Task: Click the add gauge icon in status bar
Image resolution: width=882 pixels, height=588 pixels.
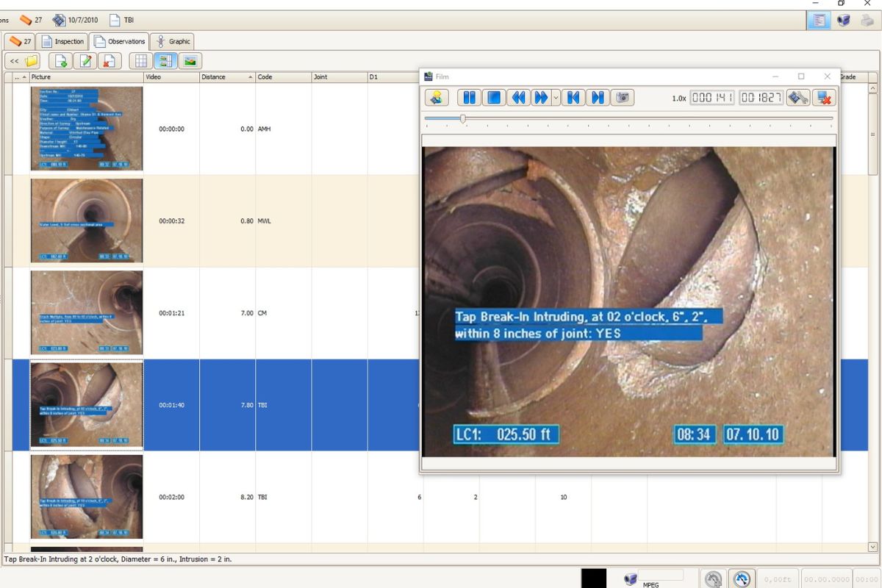Action: pos(713,579)
